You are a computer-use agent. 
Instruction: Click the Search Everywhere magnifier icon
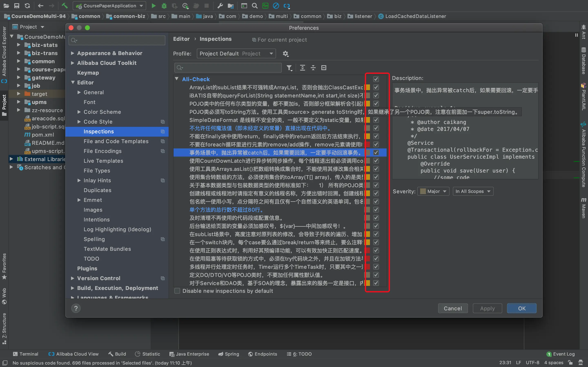254,6
